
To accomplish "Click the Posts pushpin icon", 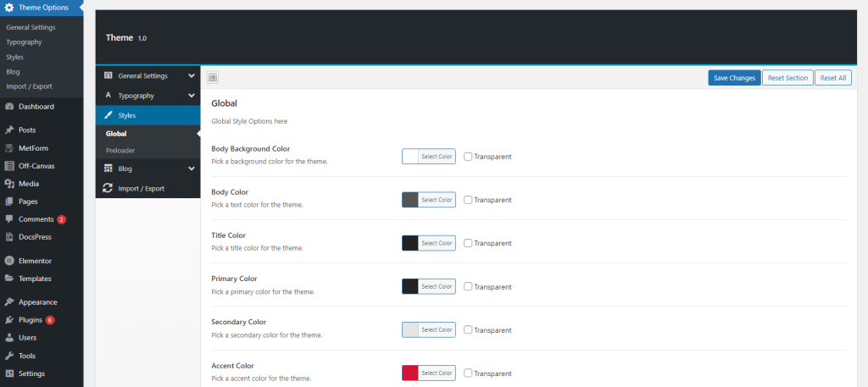I will 9,130.
